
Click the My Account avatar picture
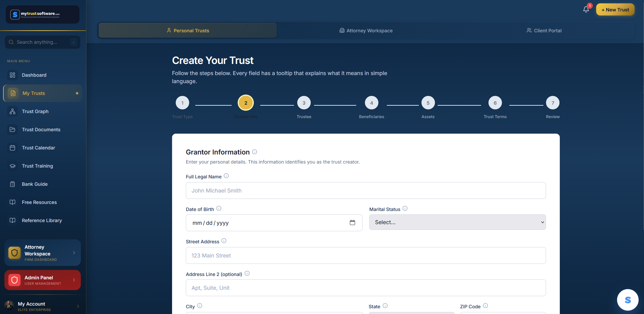9,306
